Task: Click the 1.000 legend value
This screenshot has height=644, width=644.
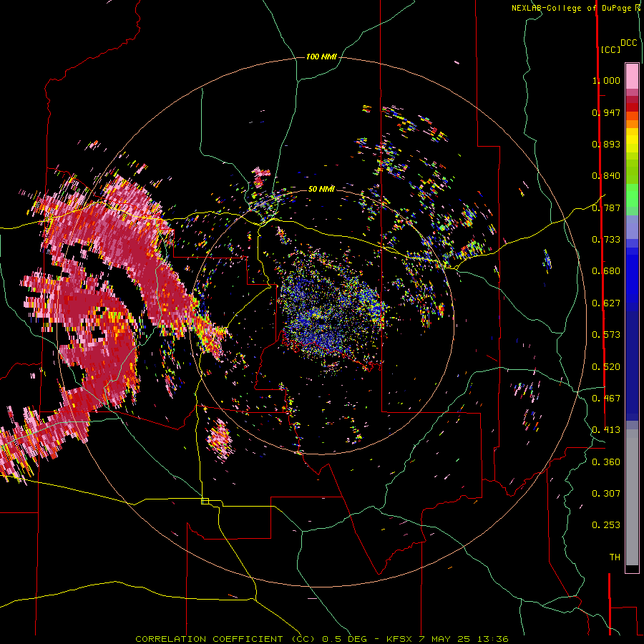Action: click(606, 80)
